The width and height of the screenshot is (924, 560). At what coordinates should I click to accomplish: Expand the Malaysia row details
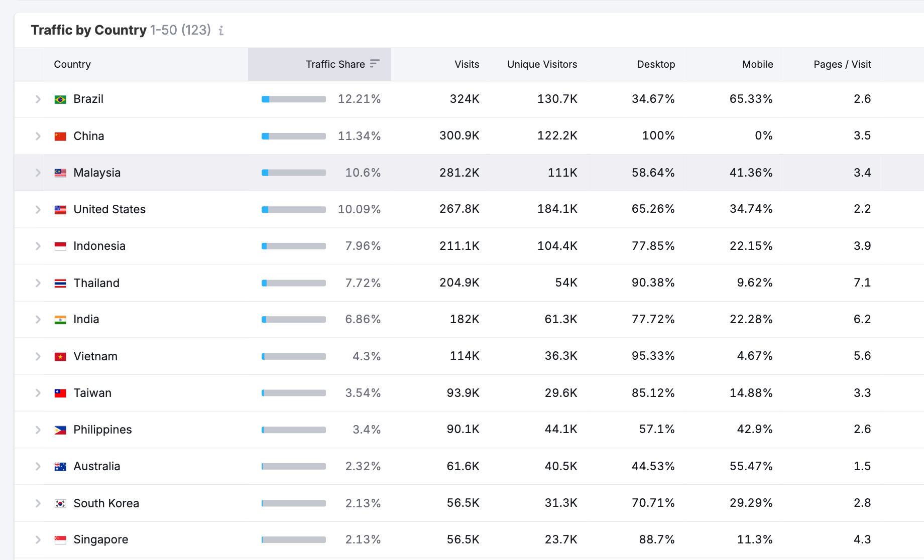pos(38,172)
